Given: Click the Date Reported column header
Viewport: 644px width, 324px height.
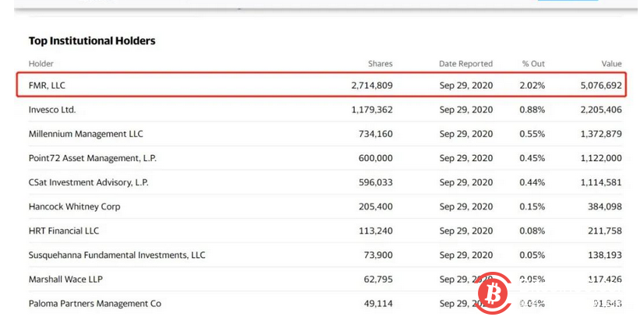Looking at the screenshot, I should tap(465, 63).
